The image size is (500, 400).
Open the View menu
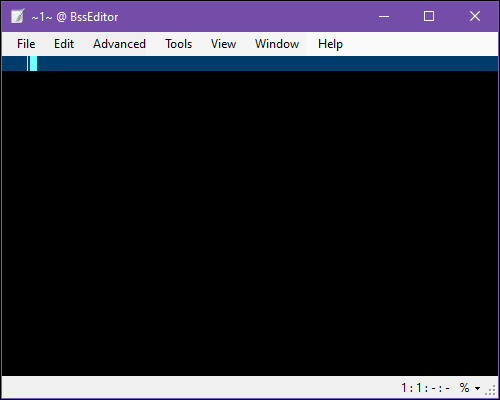[223, 44]
